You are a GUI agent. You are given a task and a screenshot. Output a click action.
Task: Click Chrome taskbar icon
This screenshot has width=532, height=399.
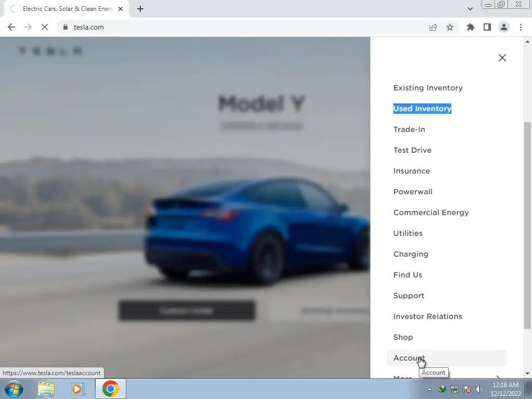pyautogui.click(x=110, y=389)
